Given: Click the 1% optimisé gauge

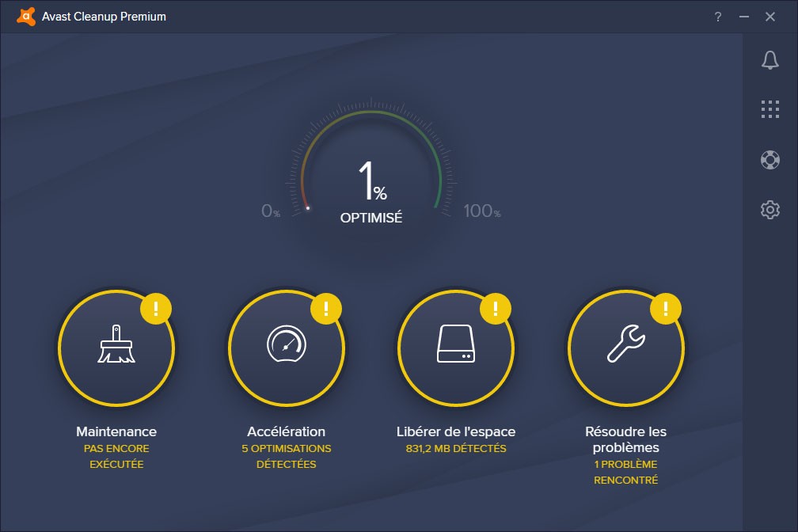Looking at the screenshot, I should click(371, 192).
